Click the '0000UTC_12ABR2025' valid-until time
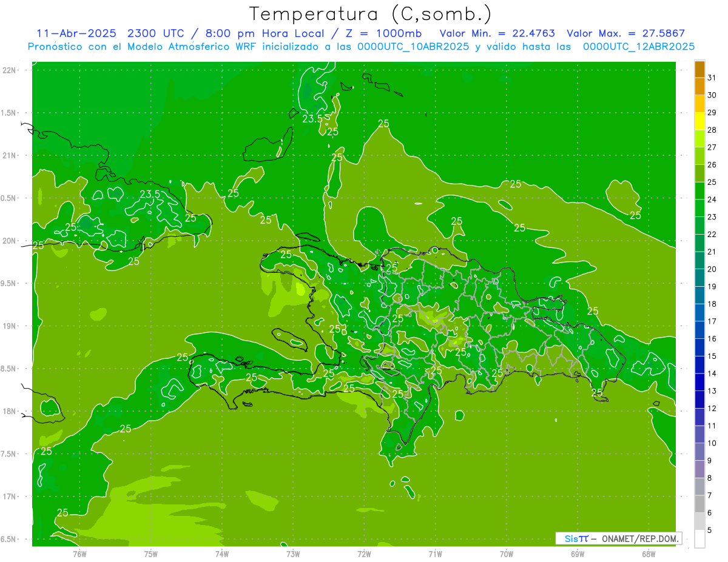 click(639, 47)
